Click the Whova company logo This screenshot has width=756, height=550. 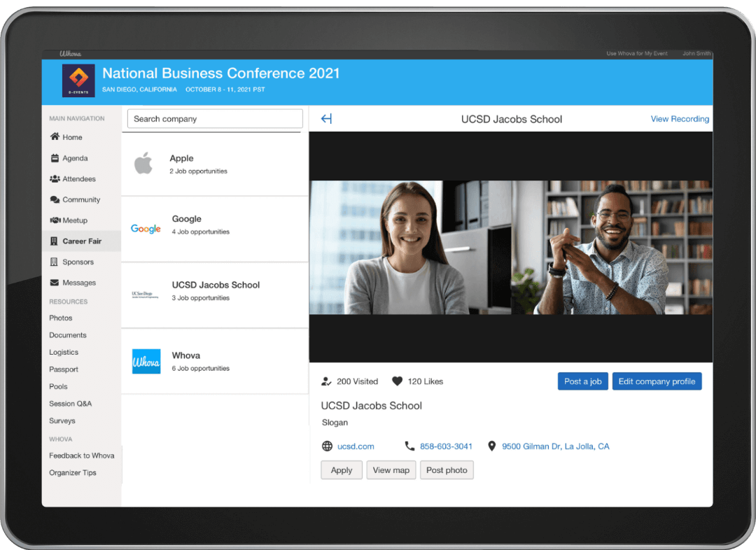pos(146,362)
